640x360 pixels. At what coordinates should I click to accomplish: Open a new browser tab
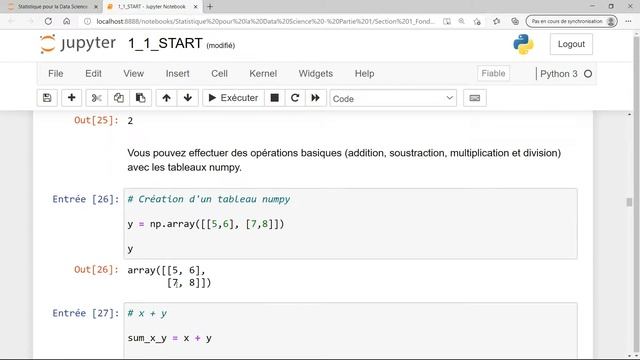[210, 7]
